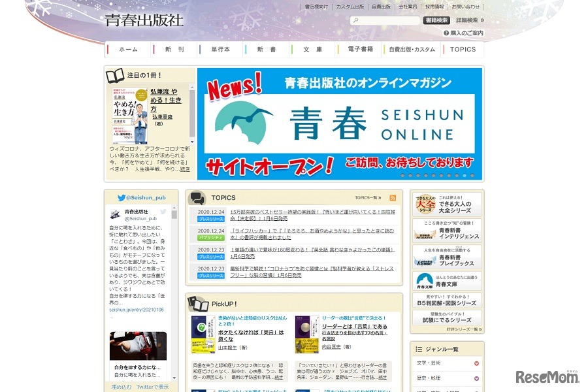Screen dimensions: 588x392
Task: Select the Twitter bird icon by @Seishun_pub
Action: pyautogui.click(x=121, y=197)
